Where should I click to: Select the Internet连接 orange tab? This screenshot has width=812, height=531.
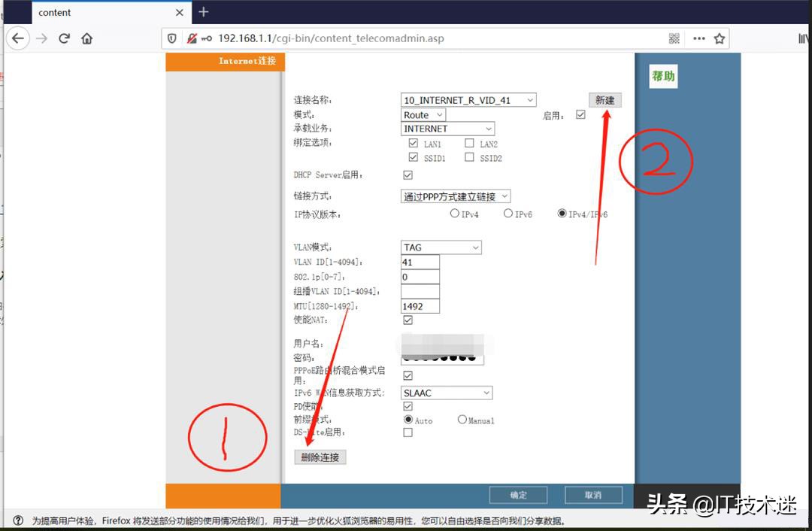[248, 61]
